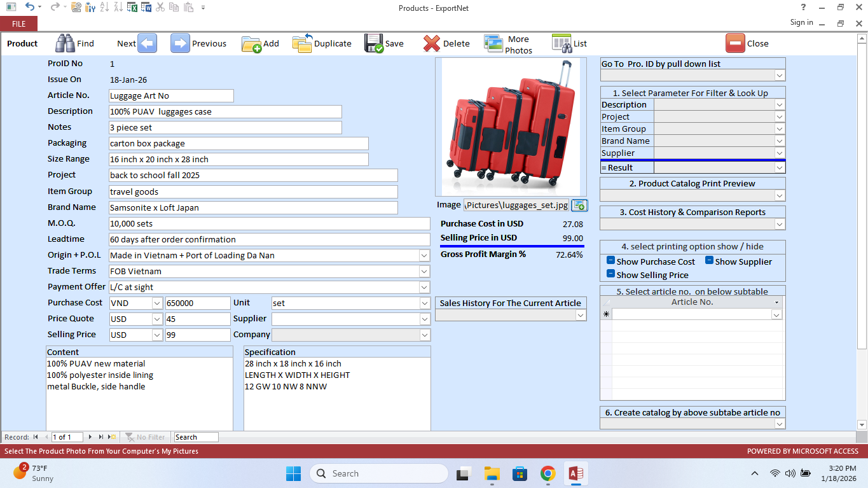Toggle the Show Selling Price checkbox
The width and height of the screenshot is (868, 488).
pyautogui.click(x=610, y=274)
